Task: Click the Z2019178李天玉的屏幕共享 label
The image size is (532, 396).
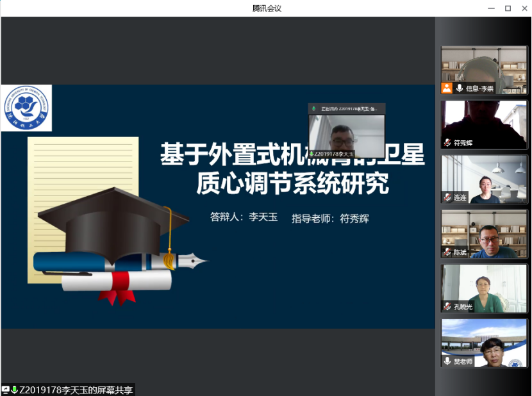Action: click(x=76, y=390)
